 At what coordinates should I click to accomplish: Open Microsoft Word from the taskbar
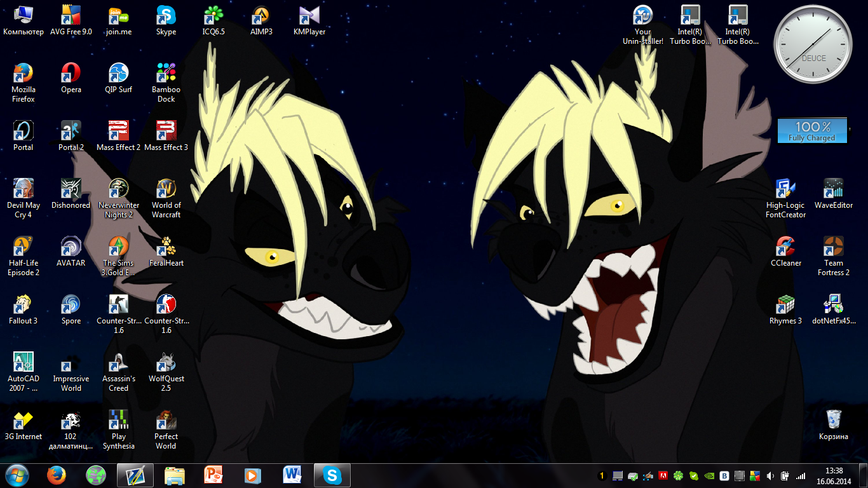(293, 475)
